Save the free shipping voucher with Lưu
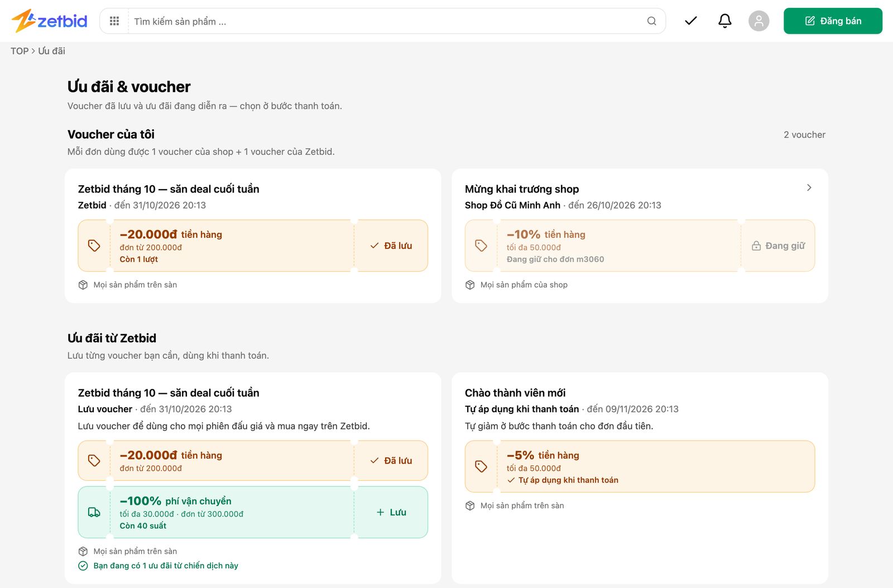The height and width of the screenshot is (588, 893). 391,512
